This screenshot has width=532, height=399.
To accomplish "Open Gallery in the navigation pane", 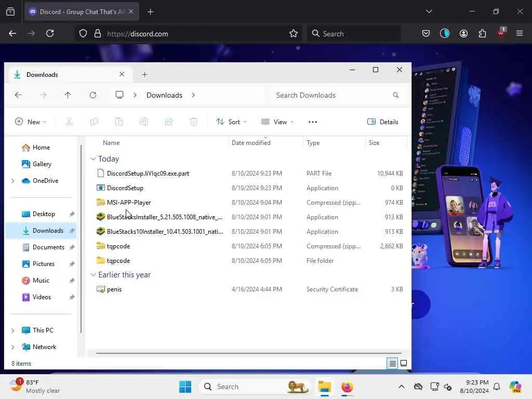I will (x=41, y=164).
